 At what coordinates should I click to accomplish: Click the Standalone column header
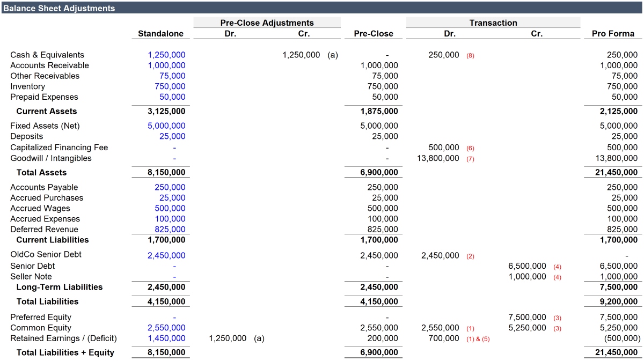160,33
